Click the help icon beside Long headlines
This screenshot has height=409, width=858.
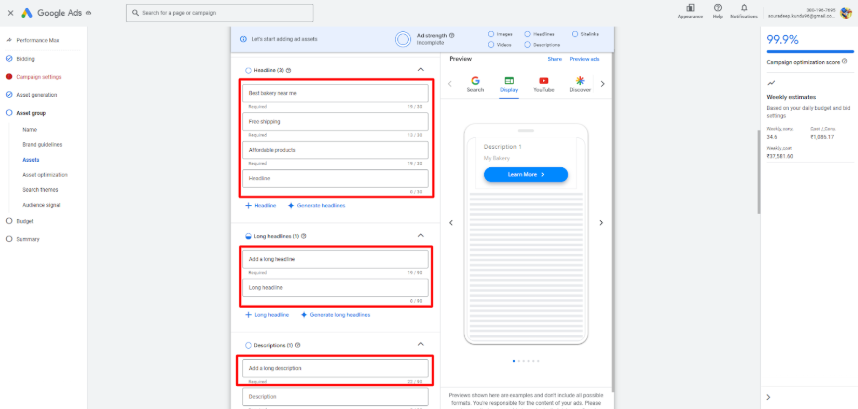[x=303, y=236]
